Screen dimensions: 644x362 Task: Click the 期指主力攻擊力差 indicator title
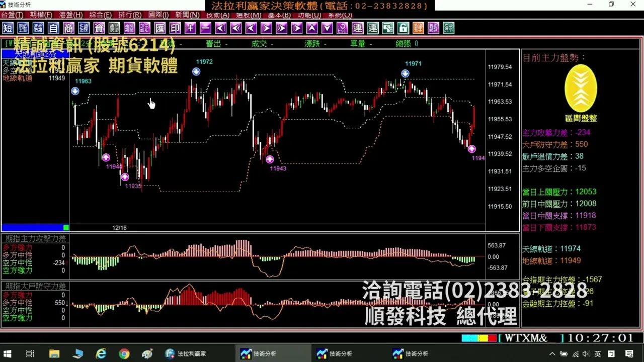(x=35, y=239)
